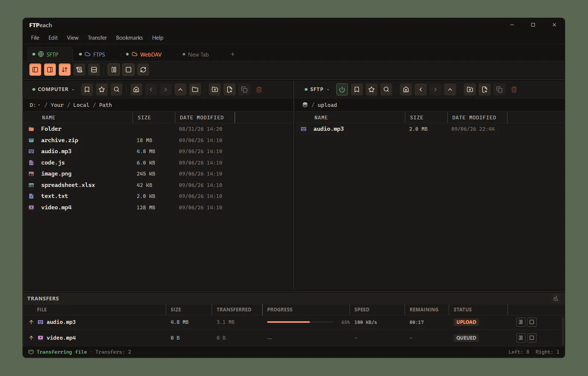Click the UPLOAD status badge
This screenshot has height=376, width=588.
click(x=466, y=322)
